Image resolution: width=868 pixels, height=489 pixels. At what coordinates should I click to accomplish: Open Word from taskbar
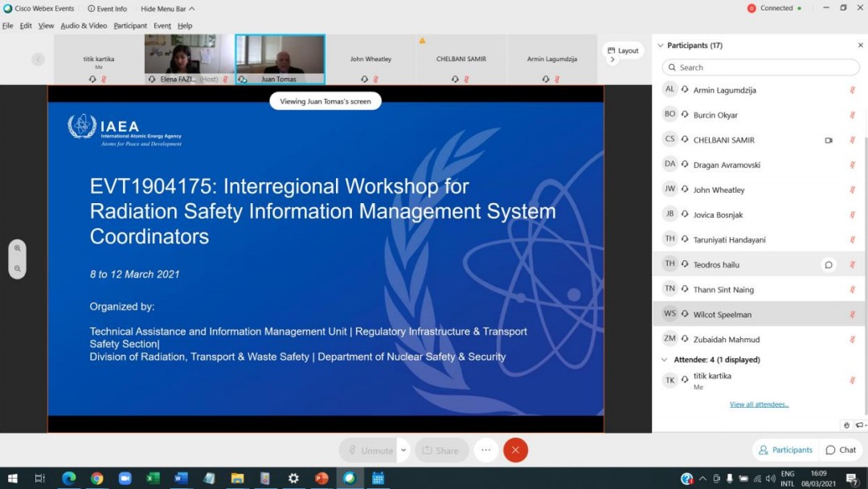tap(181, 479)
